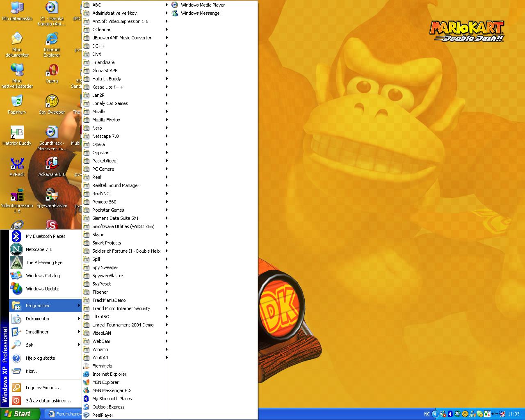Image resolution: width=525 pixels, height=420 pixels.
Task: Click the NC language indicator in taskbar
Action: [427, 414]
